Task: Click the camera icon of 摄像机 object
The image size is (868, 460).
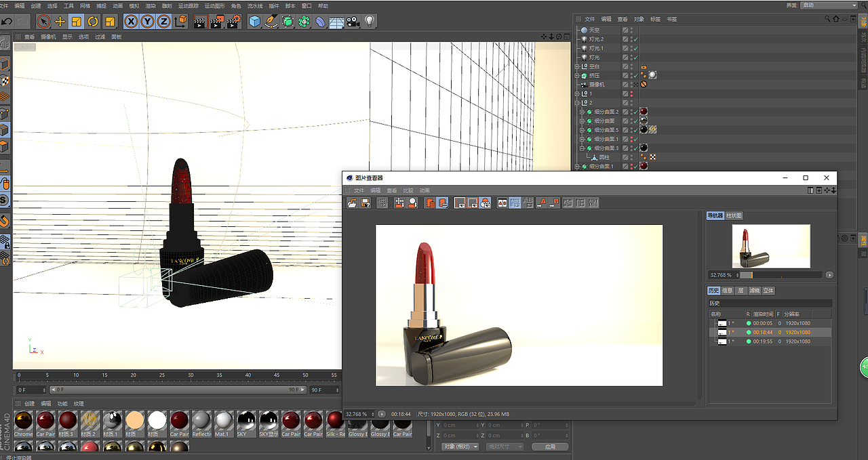Action: 583,84
